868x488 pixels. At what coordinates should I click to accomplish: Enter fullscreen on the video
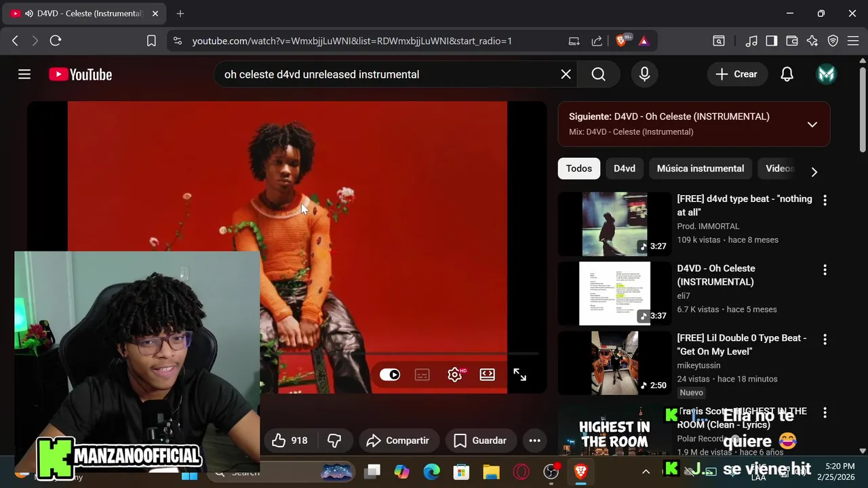click(x=520, y=375)
